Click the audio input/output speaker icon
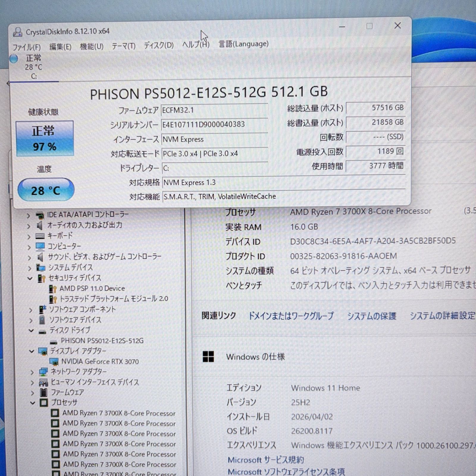This screenshot has height=476, width=476. (40, 226)
